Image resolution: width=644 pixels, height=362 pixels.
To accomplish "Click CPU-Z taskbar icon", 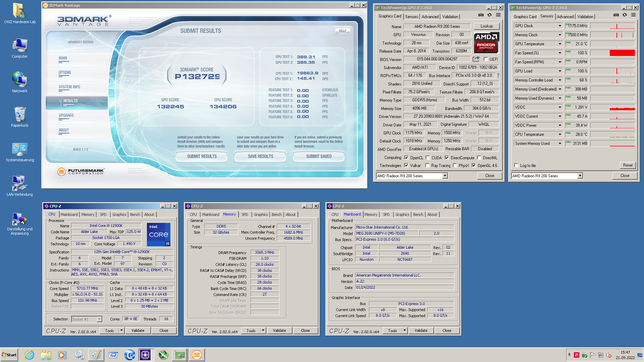I will coord(145,355).
